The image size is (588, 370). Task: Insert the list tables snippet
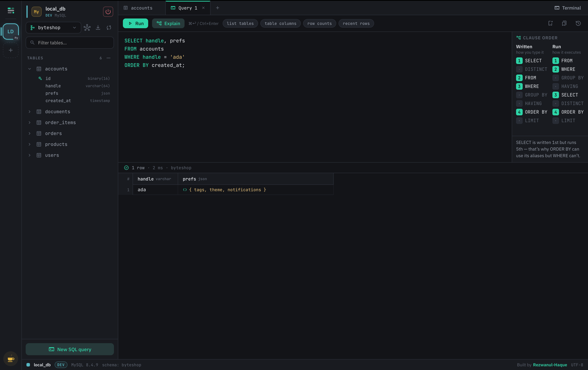[240, 24]
